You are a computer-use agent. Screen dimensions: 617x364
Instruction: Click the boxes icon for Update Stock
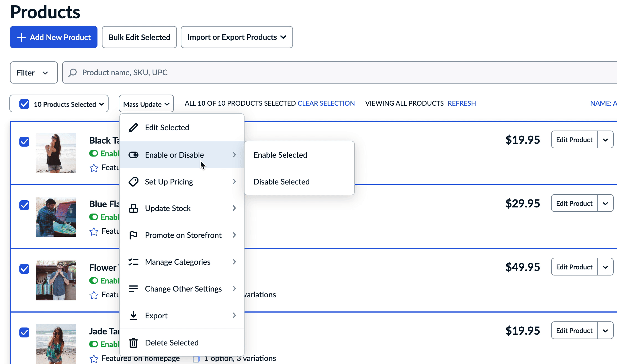coord(133,208)
